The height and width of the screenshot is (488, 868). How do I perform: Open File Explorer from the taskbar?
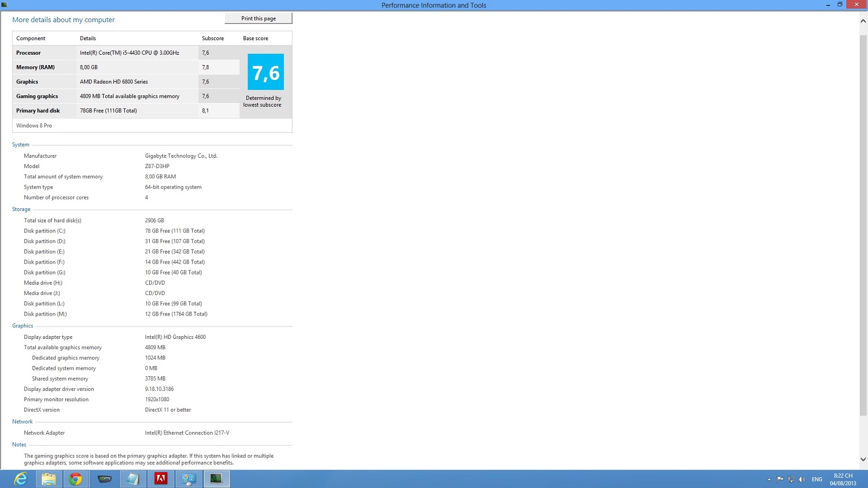coord(48,479)
